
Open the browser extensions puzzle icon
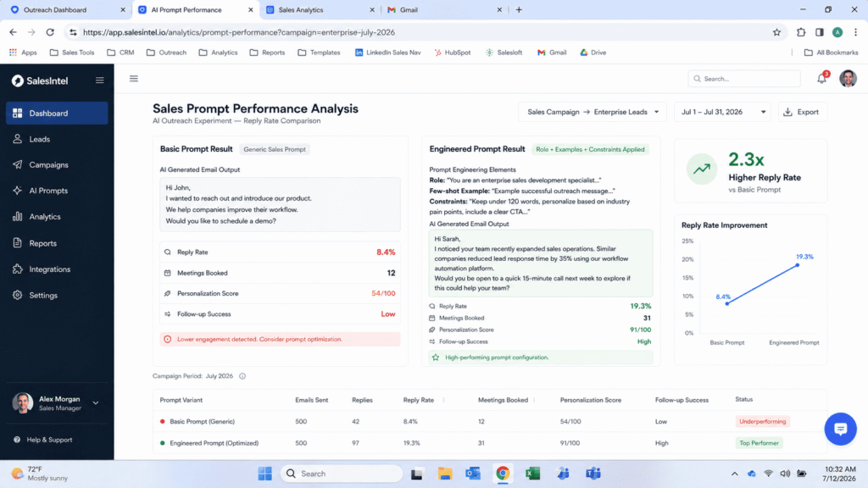click(x=801, y=32)
